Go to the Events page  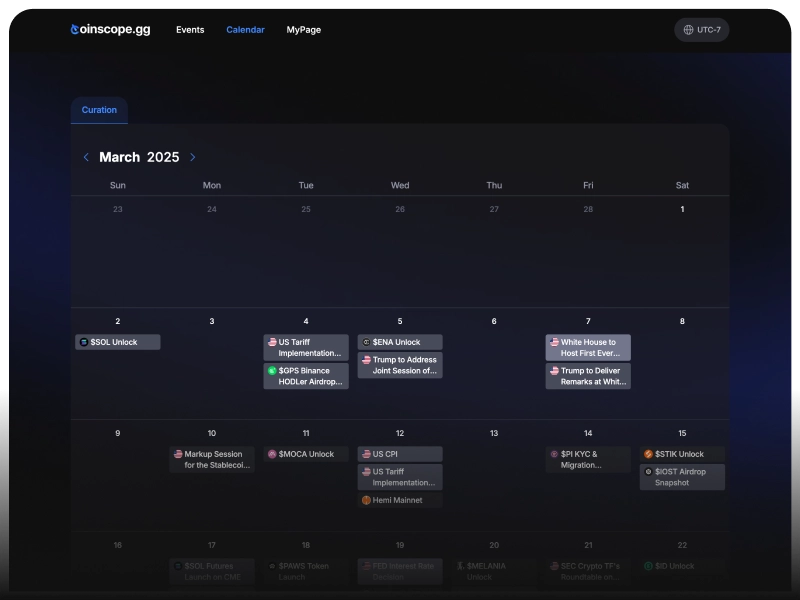[x=190, y=30]
